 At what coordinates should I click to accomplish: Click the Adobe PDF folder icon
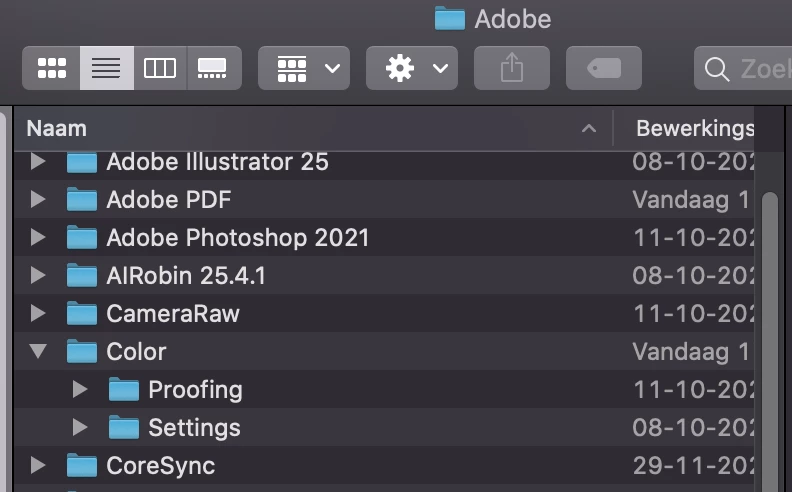click(x=82, y=199)
